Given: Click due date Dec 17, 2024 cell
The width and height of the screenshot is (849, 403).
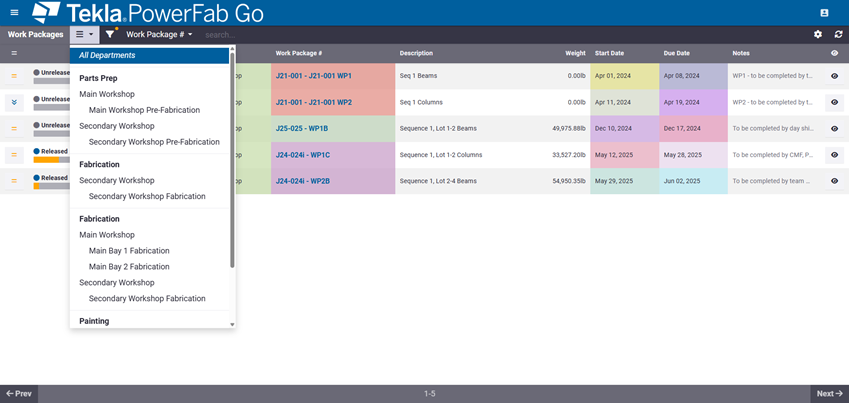Looking at the screenshot, I should [694, 128].
